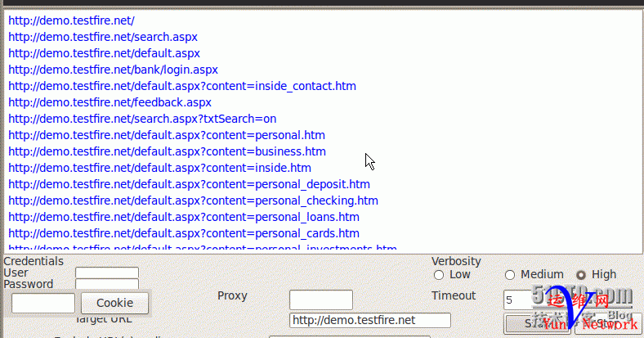Viewport: 644px width, 338px height.
Task: Click into the Password field
Action: pos(107,285)
